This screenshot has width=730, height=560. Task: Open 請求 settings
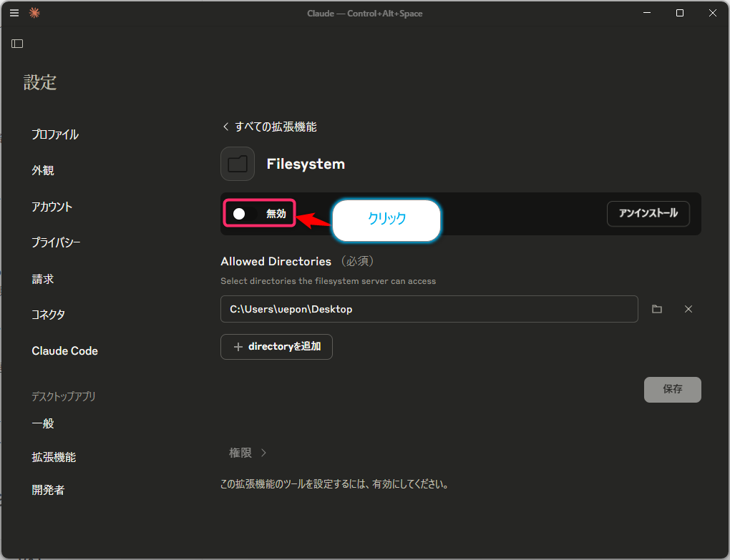(43, 279)
